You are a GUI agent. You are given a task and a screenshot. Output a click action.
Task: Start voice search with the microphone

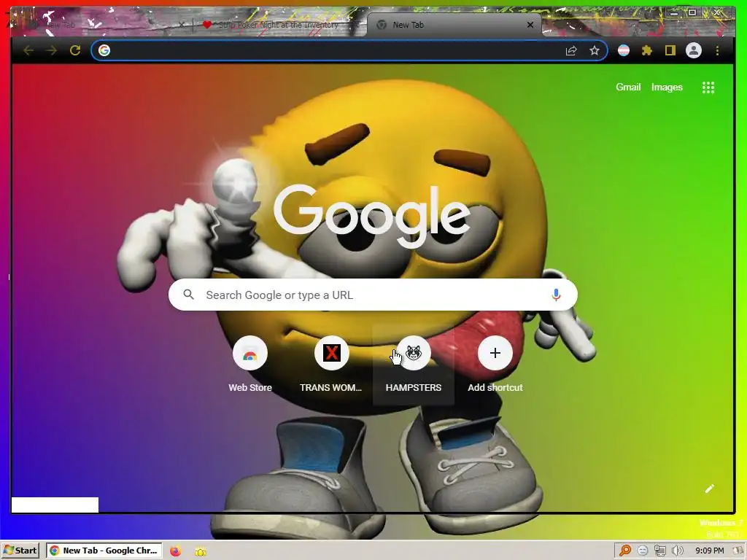(x=555, y=295)
